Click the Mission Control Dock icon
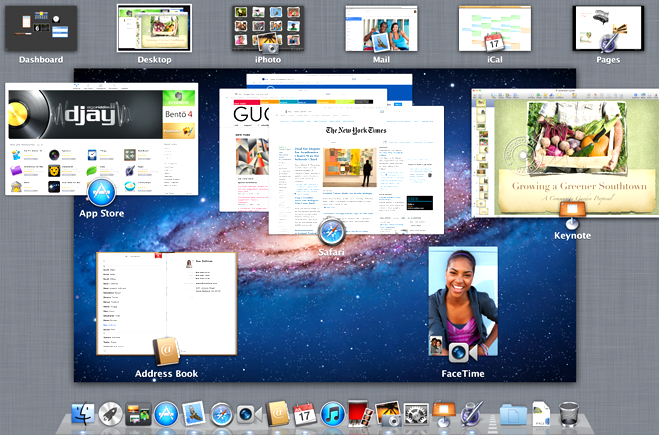The height and width of the screenshot is (435, 659). pos(138,414)
